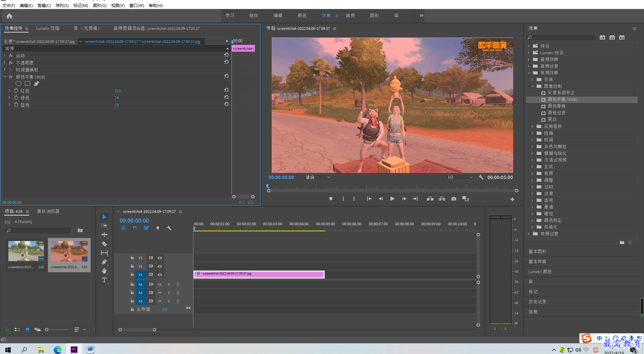Toggle lock on V3 track
Viewport: 644px width, 354px height.
click(132, 258)
